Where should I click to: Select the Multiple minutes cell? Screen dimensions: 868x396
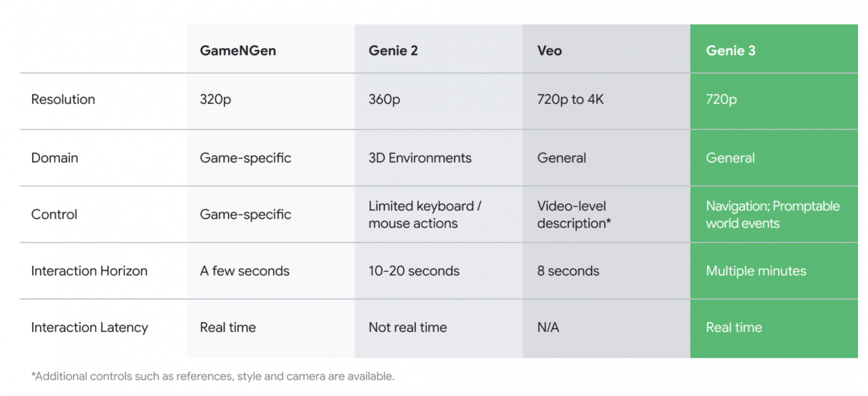pyautogui.click(x=756, y=271)
